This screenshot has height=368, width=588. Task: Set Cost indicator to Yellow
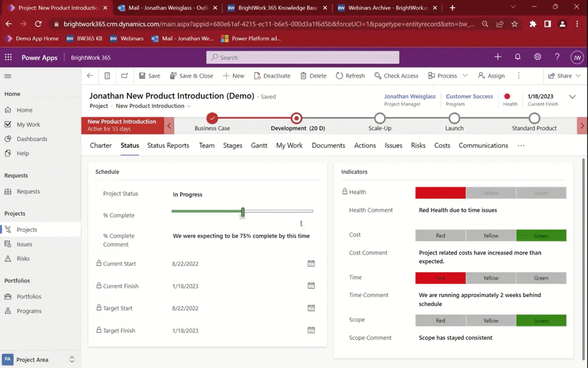coord(491,236)
